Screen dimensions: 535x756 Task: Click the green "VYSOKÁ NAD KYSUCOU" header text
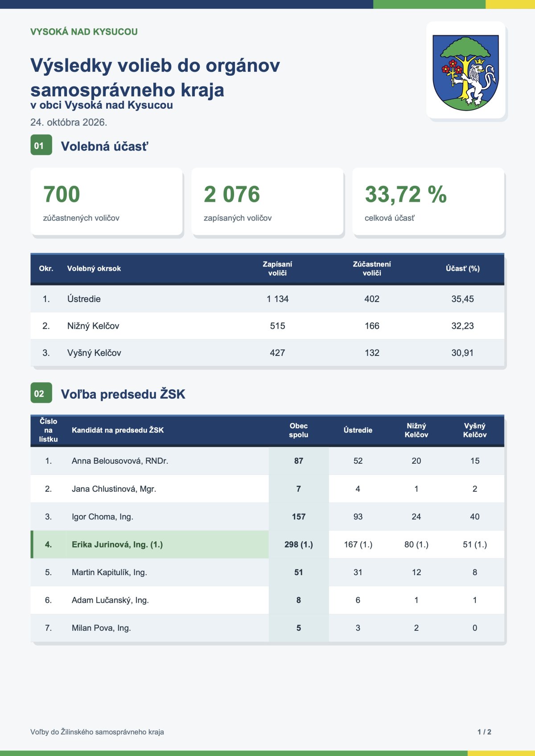pyautogui.click(x=84, y=32)
